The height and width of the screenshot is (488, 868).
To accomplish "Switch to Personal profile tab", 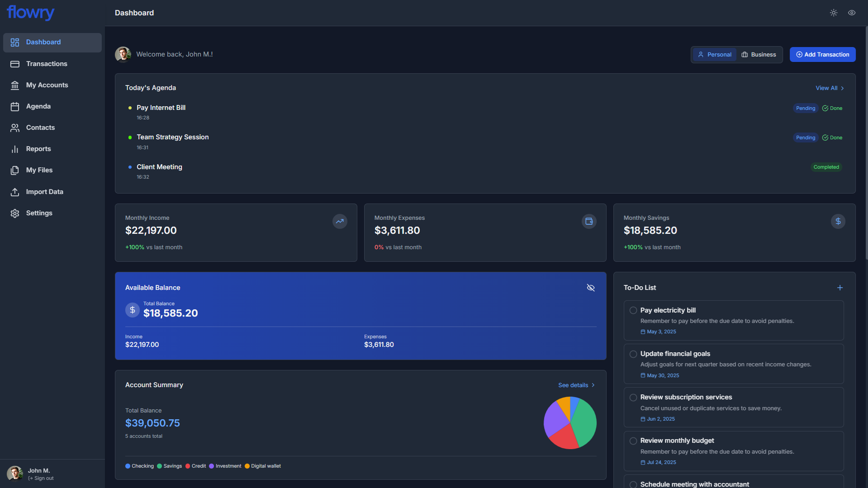I will pyautogui.click(x=715, y=55).
